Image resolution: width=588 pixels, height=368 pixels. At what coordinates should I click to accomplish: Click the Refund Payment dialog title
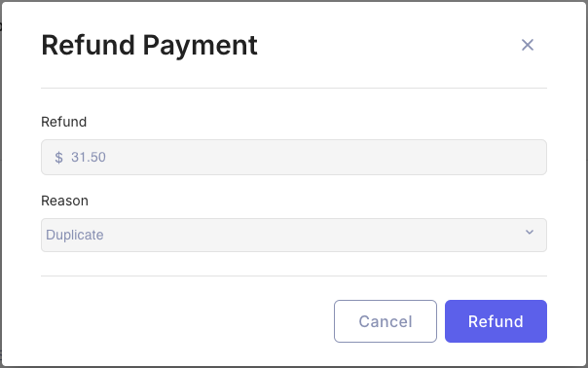149,46
